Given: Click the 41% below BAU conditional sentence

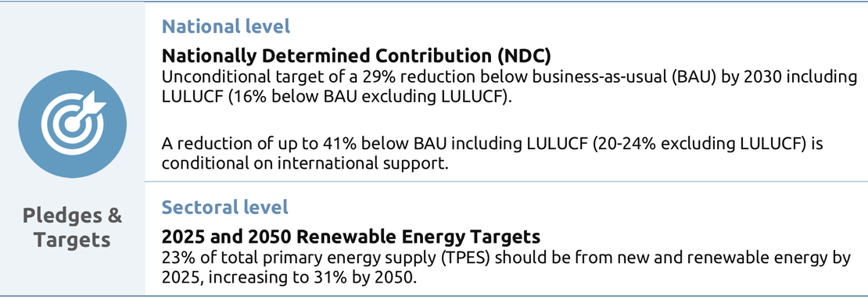Looking at the screenshot, I should click(x=493, y=144).
